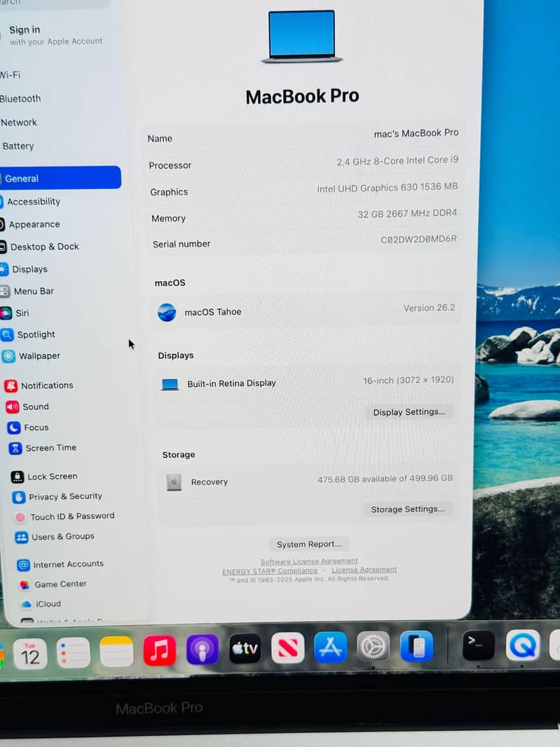
Task: Click Display Settings button
Action: [409, 412]
